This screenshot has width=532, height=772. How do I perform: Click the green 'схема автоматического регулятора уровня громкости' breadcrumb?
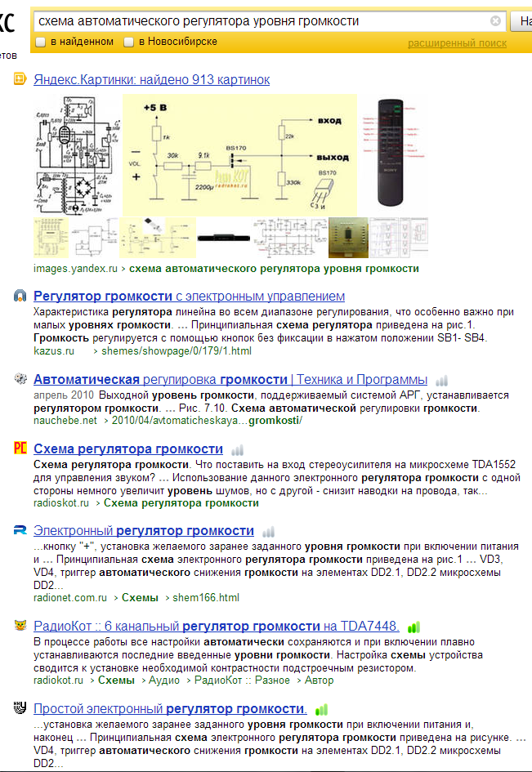[x=274, y=268]
